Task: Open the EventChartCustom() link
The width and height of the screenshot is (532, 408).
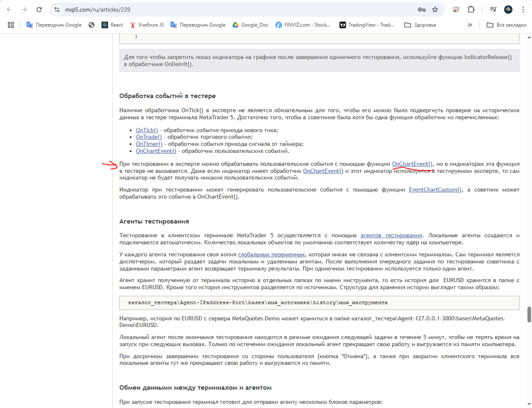Action: [435, 189]
